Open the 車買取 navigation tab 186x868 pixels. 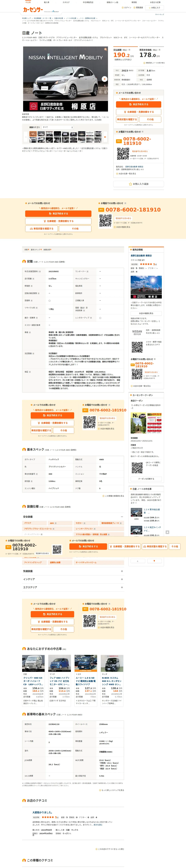click(134, 2)
